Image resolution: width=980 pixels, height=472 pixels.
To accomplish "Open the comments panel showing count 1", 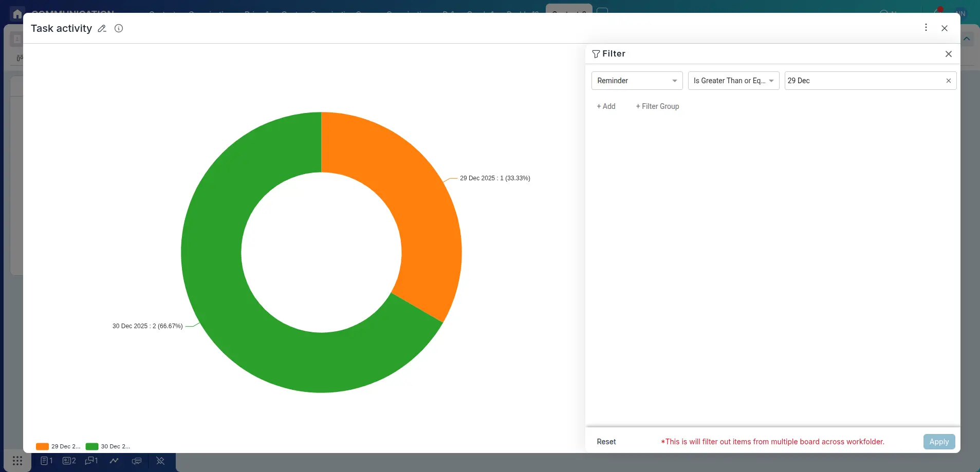I will coord(91,461).
